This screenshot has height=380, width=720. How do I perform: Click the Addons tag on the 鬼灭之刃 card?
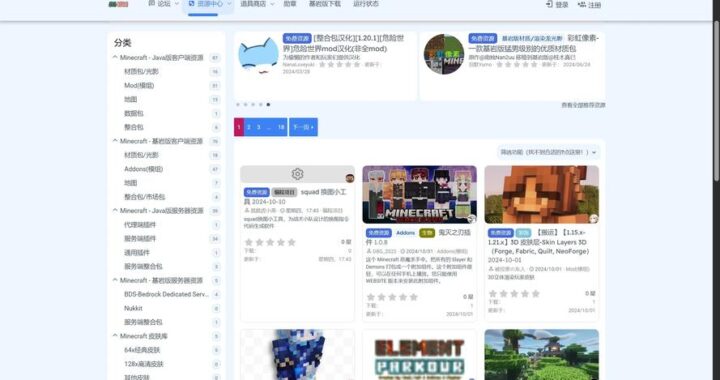pos(405,233)
